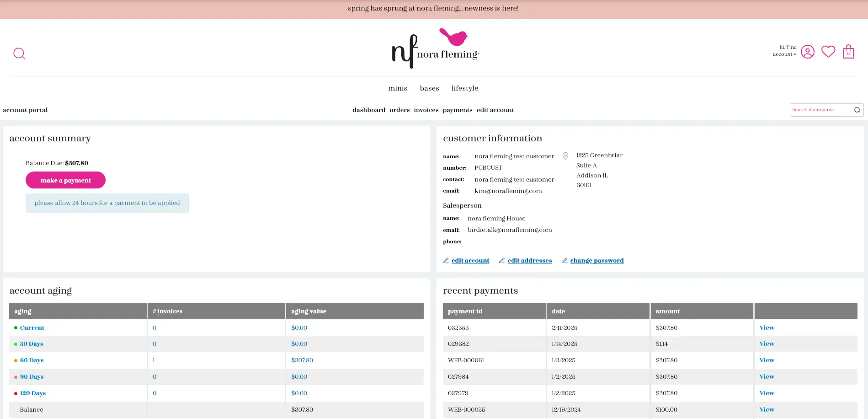The image size is (868, 419).
Task: Go to the payments tab
Action: click(x=458, y=110)
